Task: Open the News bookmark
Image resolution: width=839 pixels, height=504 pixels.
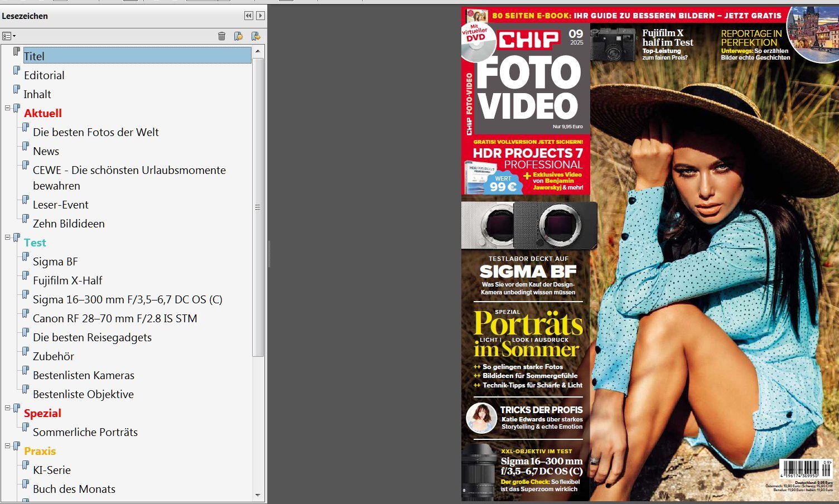Action: 46,151
